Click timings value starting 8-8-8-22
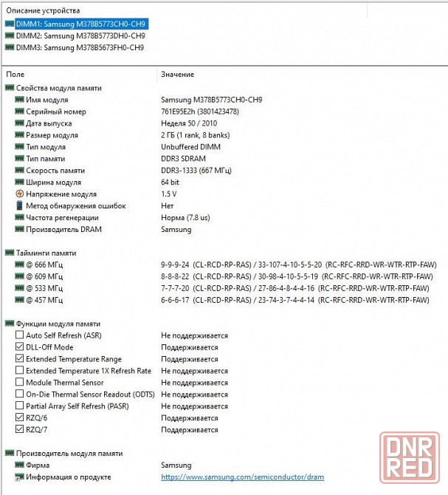 [297, 276]
